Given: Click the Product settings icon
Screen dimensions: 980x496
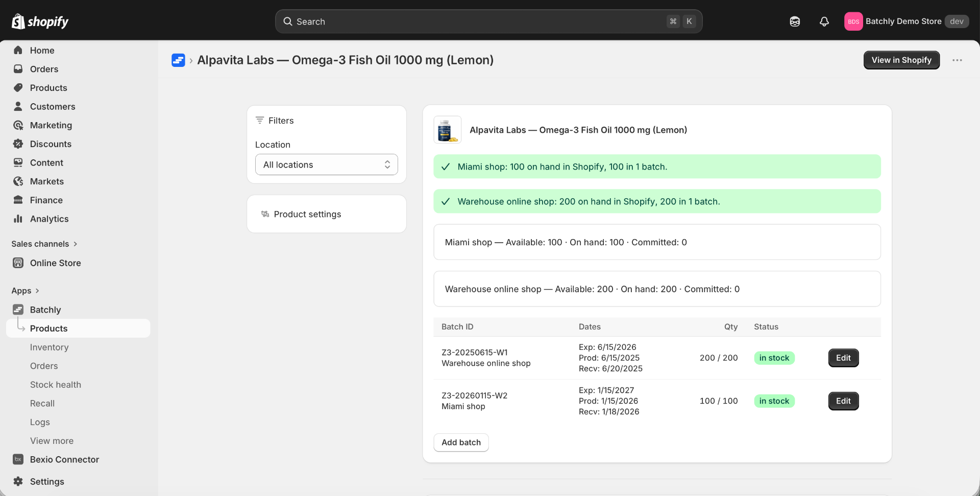Looking at the screenshot, I should tap(265, 214).
